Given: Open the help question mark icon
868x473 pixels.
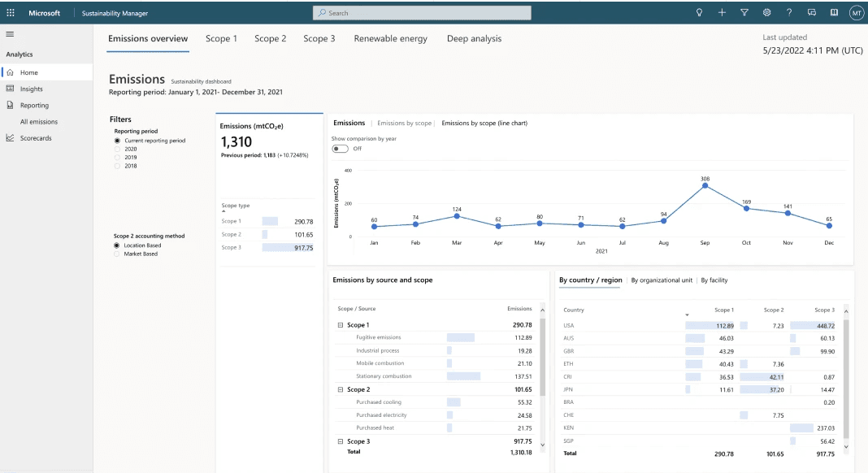Looking at the screenshot, I should tap(789, 13).
